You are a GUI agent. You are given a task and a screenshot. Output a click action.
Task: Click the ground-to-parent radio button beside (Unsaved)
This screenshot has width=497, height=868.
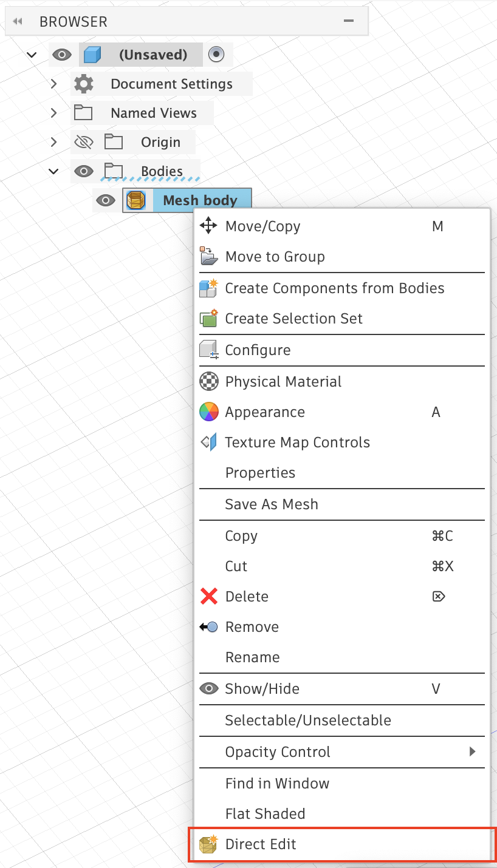point(217,54)
